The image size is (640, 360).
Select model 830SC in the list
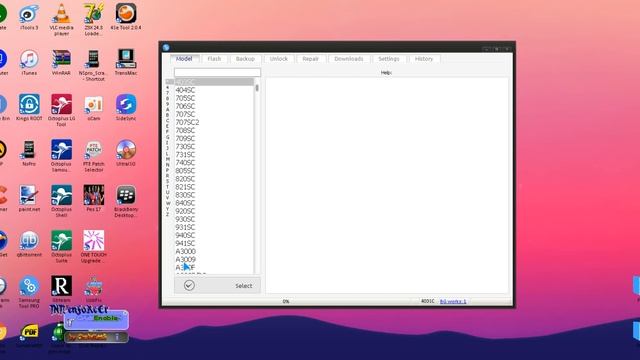185,195
